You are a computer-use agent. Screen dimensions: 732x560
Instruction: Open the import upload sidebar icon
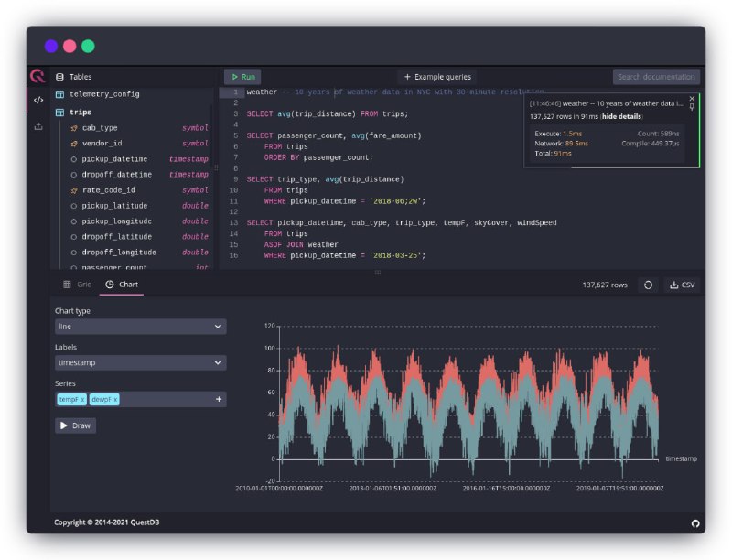(x=38, y=126)
